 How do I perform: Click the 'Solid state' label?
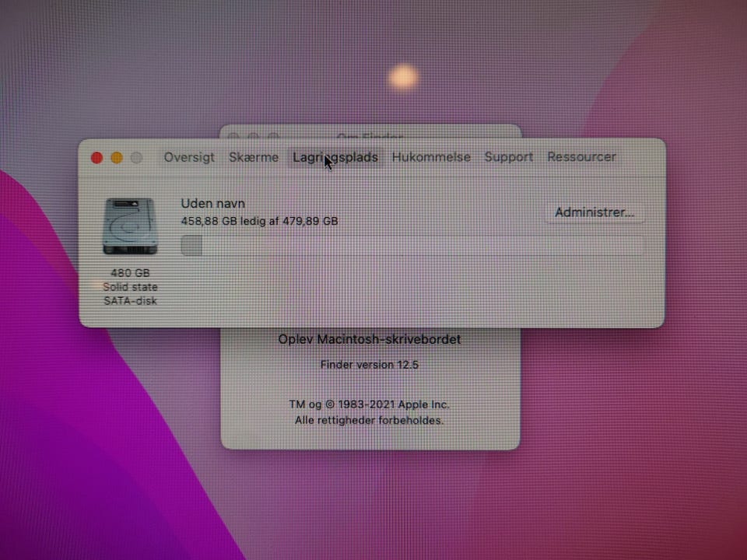click(130, 287)
